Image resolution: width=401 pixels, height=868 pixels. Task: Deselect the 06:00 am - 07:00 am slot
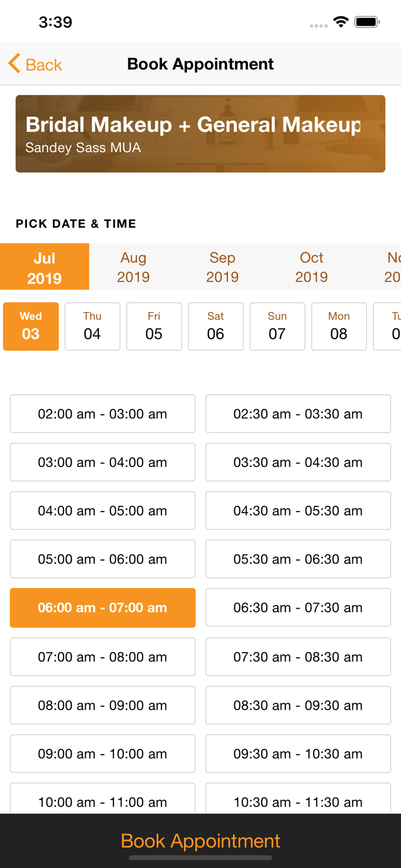tap(102, 608)
